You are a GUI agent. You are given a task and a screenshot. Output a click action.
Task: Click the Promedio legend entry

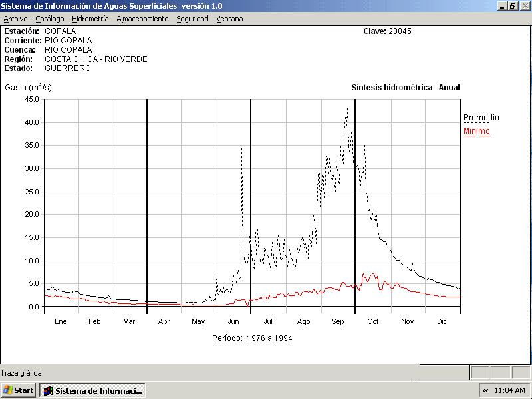point(481,118)
